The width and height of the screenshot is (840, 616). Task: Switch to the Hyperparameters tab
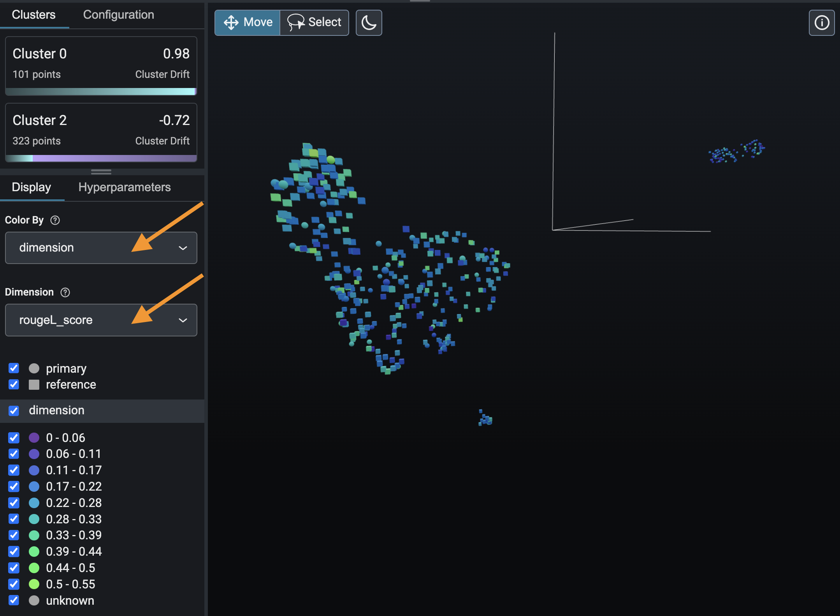click(124, 187)
